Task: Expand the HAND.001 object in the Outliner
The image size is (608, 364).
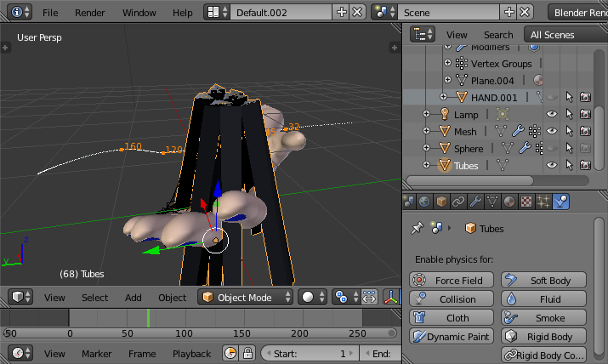Action: (x=443, y=96)
